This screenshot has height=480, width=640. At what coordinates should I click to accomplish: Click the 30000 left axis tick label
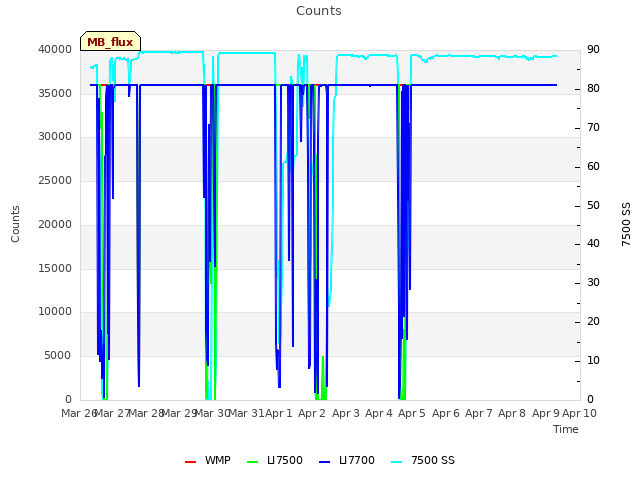pos(55,137)
